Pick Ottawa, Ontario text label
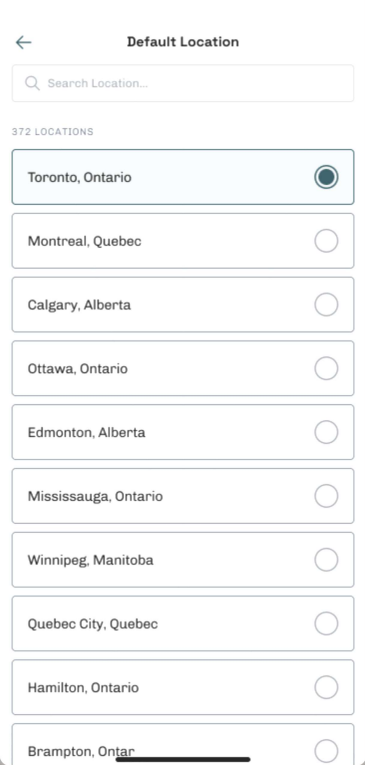 (x=78, y=369)
